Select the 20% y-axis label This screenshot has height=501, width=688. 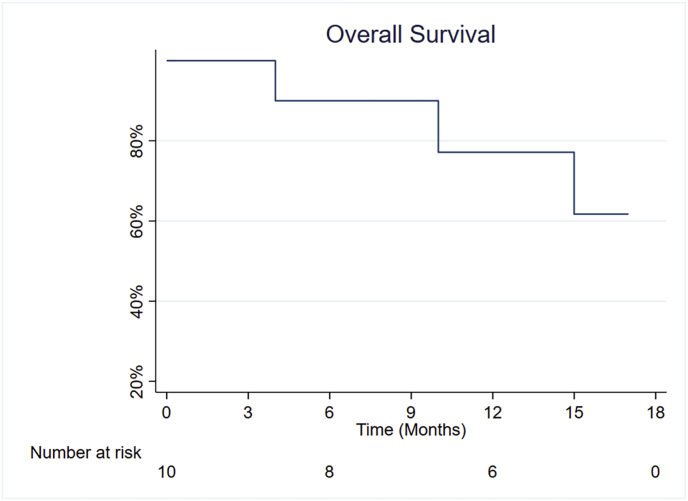[137, 381]
